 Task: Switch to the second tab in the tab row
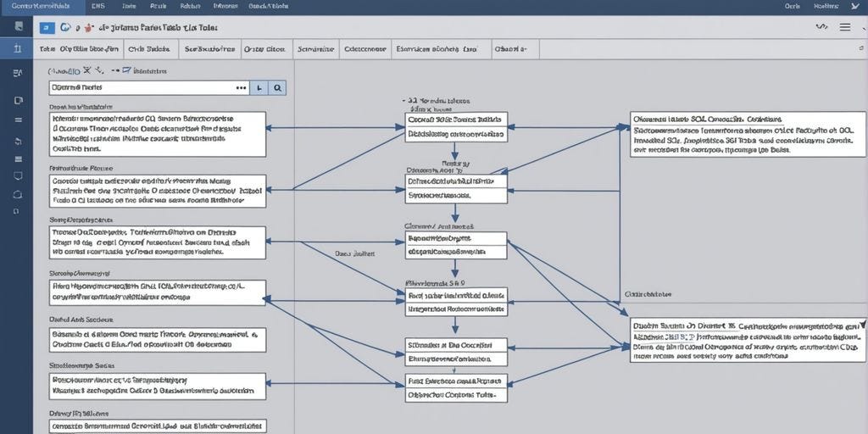click(149, 48)
